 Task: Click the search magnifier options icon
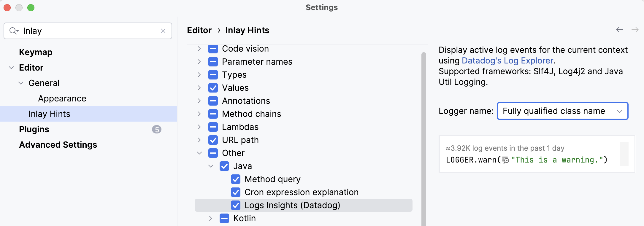coord(14,31)
